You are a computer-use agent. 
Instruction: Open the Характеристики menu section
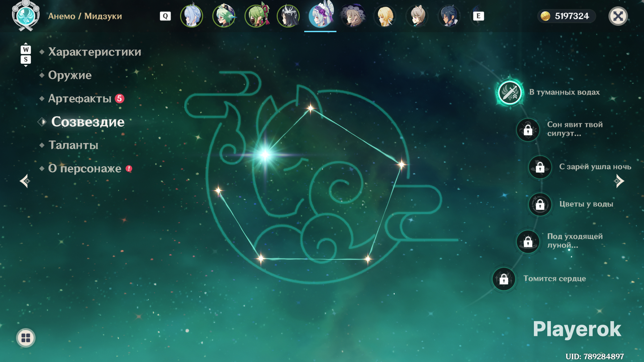(95, 52)
